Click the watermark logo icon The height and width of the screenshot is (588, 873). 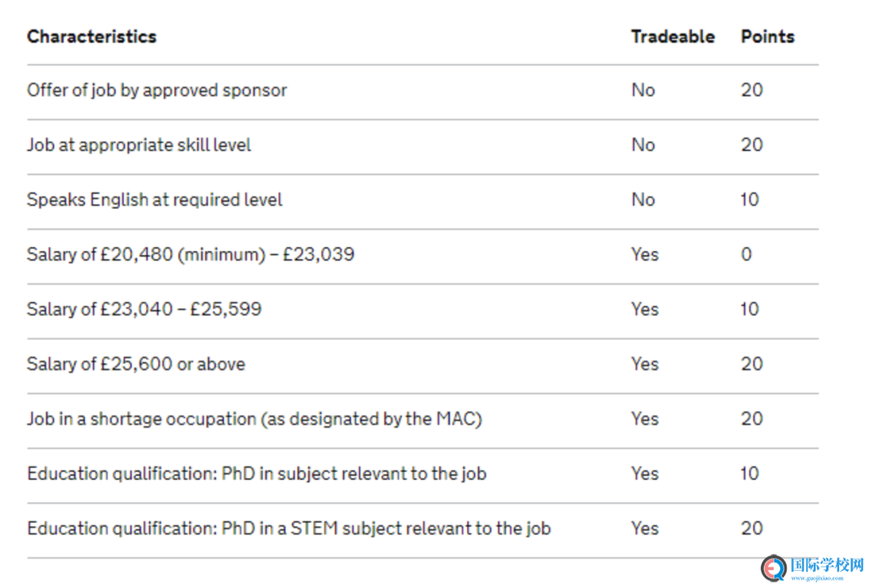click(x=774, y=568)
